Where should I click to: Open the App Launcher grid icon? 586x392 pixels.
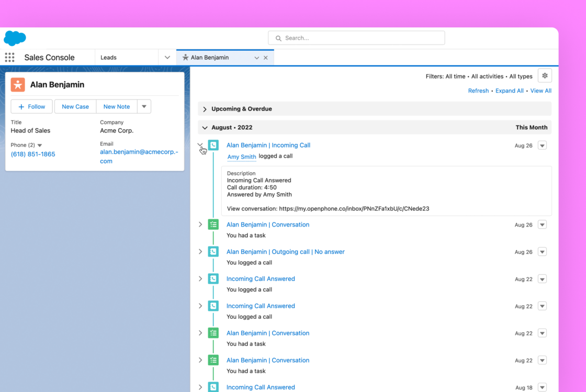click(10, 57)
